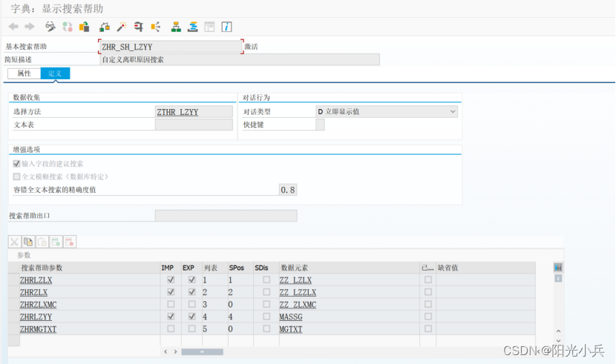Click the Paste icon above parameters
This screenshot has width=616, height=364.
[42, 242]
